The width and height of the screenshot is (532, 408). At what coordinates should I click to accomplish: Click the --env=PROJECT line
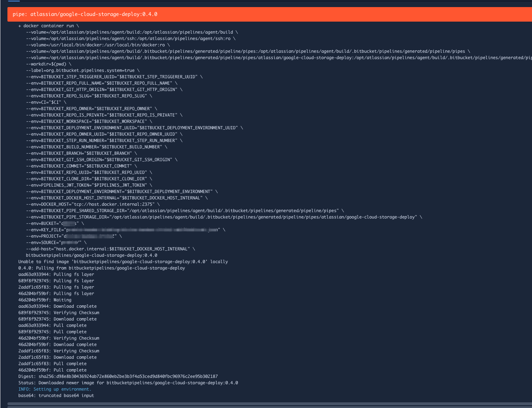[x=74, y=236]
